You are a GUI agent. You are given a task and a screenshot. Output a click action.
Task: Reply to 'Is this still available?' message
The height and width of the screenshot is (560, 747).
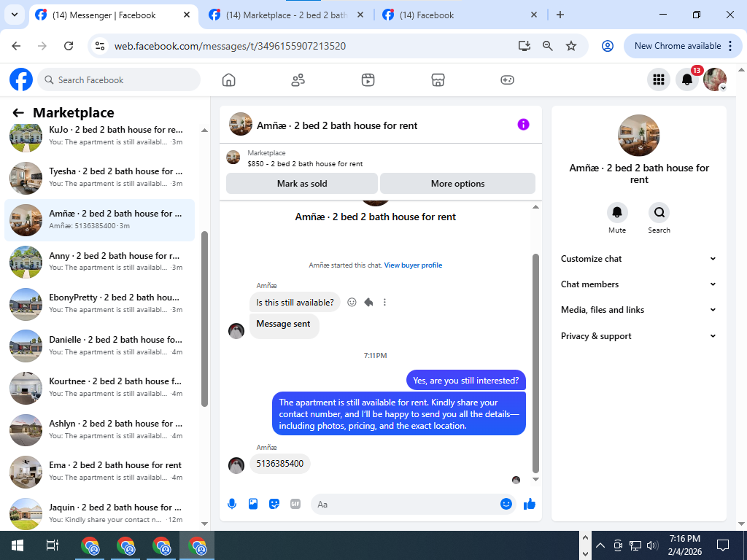point(368,303)
